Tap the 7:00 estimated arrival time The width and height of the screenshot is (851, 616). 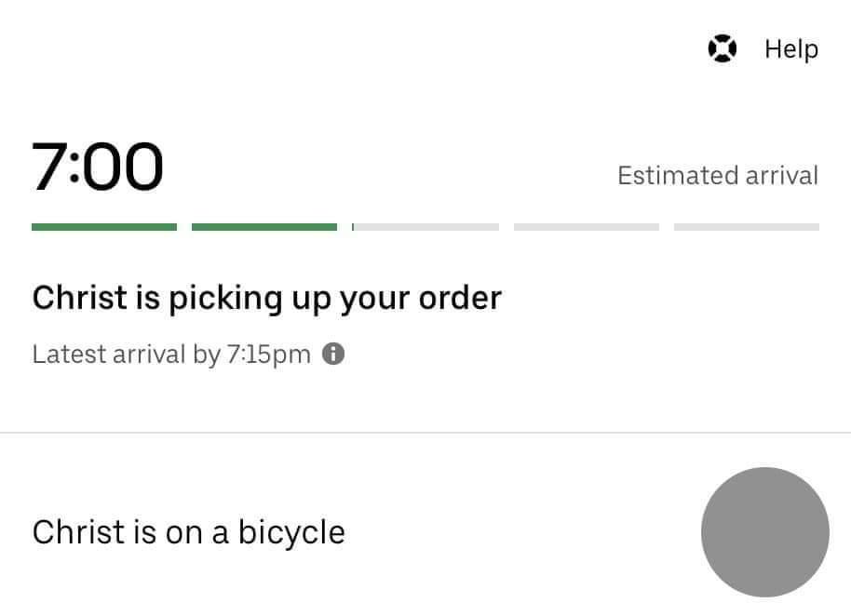[x=98, y=167]
